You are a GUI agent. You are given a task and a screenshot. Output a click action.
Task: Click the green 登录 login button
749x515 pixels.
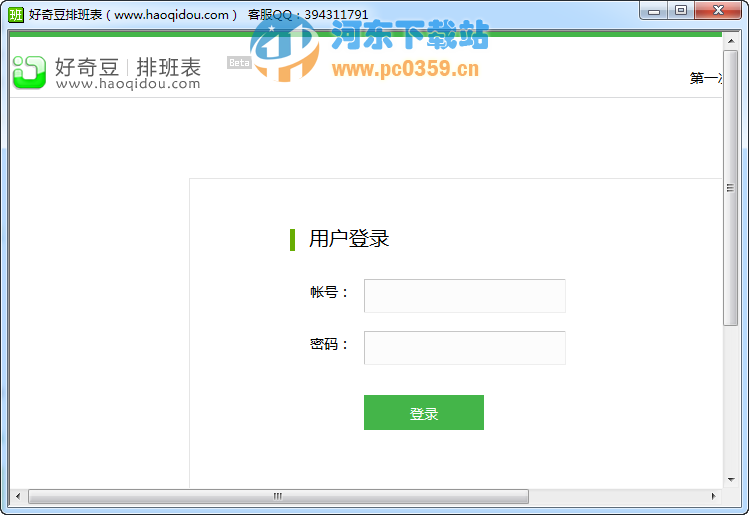coord(424,412)
